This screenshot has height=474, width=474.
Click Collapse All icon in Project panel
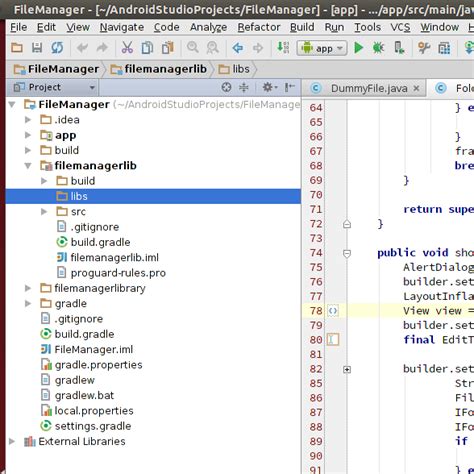(244, 87)
